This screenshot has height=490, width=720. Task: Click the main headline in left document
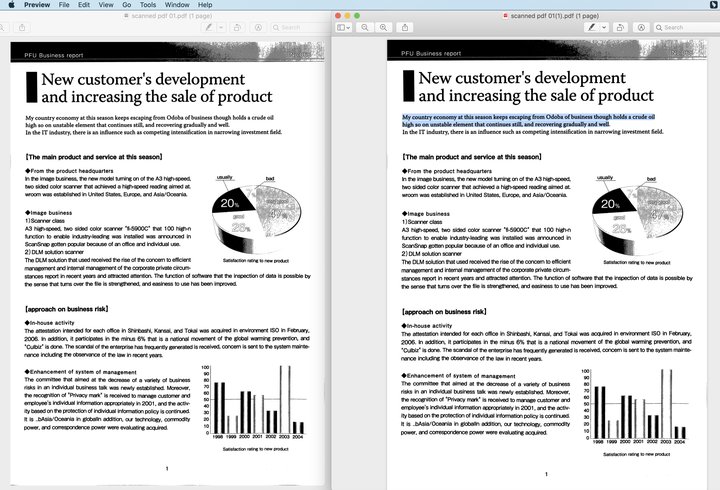click(157, 88)
